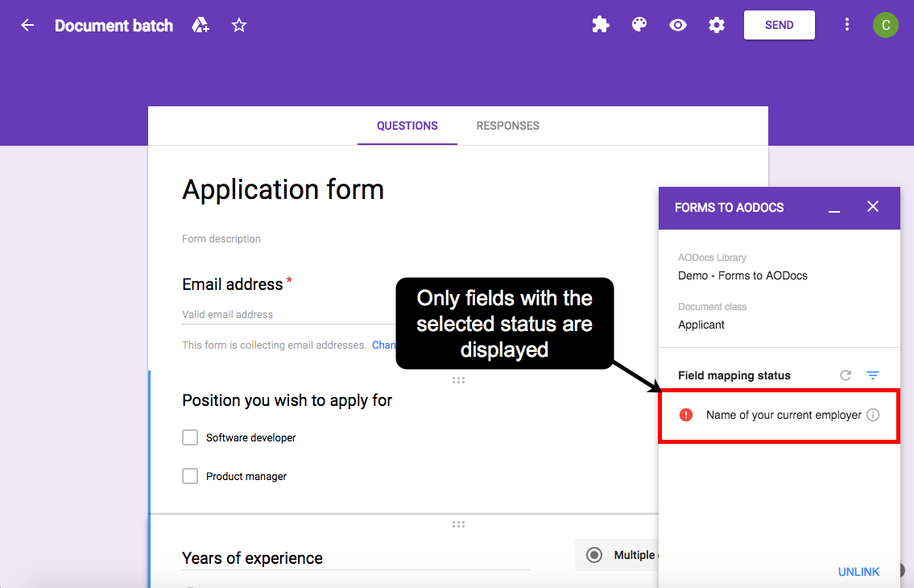Open form settings gear icon
Image resolution: width=914 pixels, height=588 pixels.
(x=717, y=25)
